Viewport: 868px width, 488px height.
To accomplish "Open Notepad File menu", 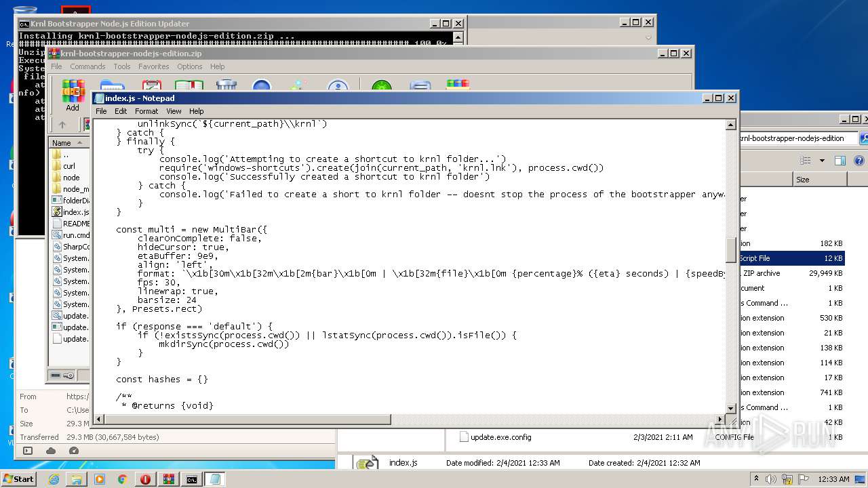I will (101, 111).
